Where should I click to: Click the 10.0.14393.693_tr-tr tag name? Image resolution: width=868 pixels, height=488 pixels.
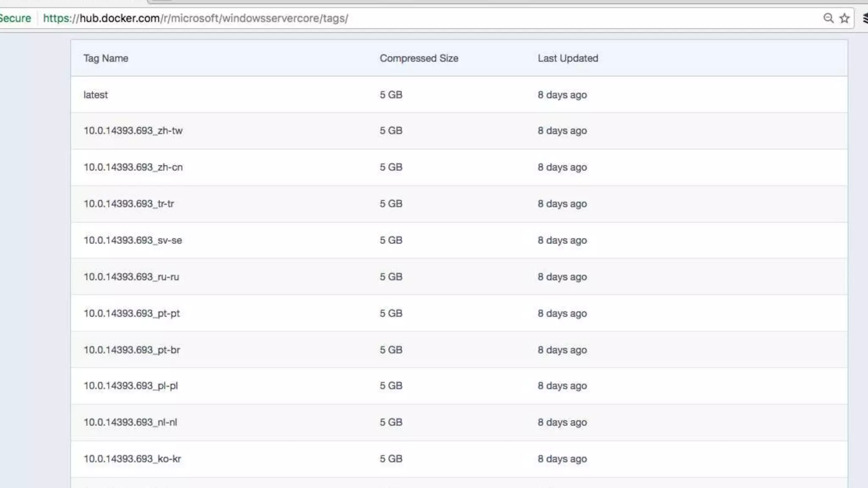pos(128,204)
